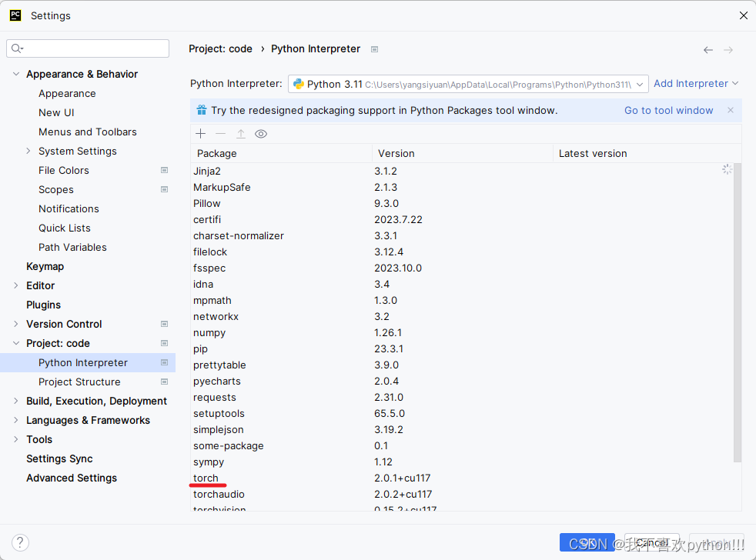Image resolution: width=756 pixels, height=560 pixels.
Task: Expand System Settings tree node
Action: click(28, 151)
